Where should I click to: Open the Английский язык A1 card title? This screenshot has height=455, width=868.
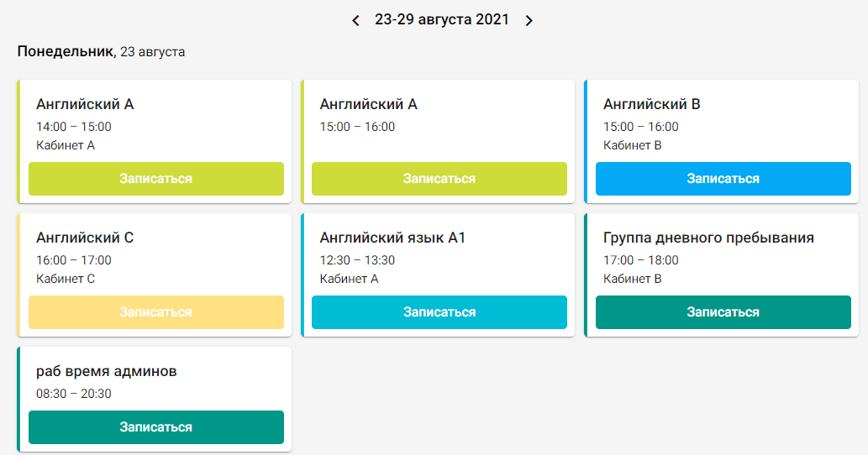click(392, 238)
